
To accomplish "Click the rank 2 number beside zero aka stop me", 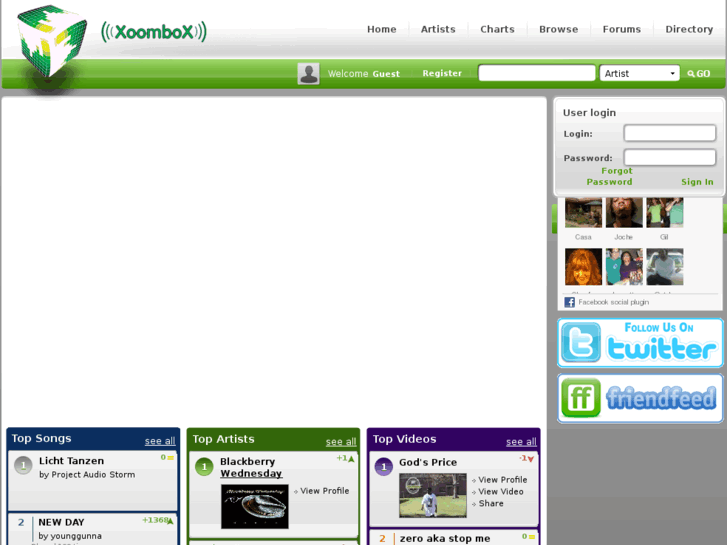I will coord(383,539).
